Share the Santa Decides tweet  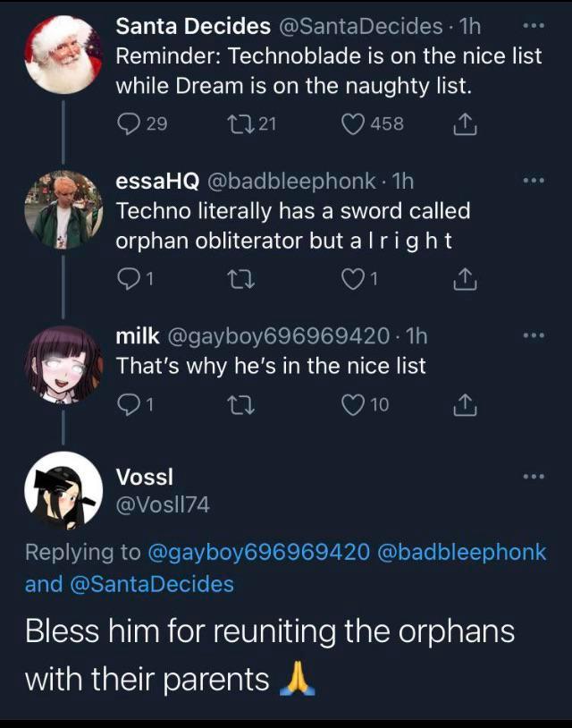click(x=465, y=125)
